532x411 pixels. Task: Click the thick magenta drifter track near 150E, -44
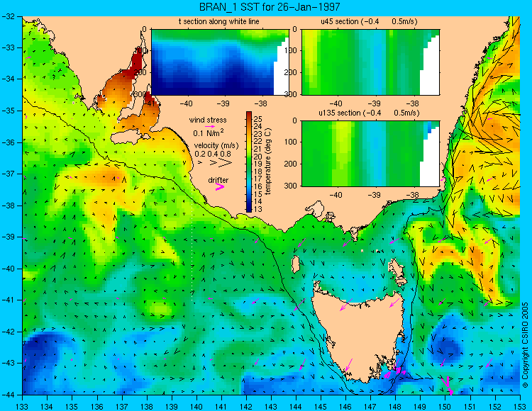448,385
